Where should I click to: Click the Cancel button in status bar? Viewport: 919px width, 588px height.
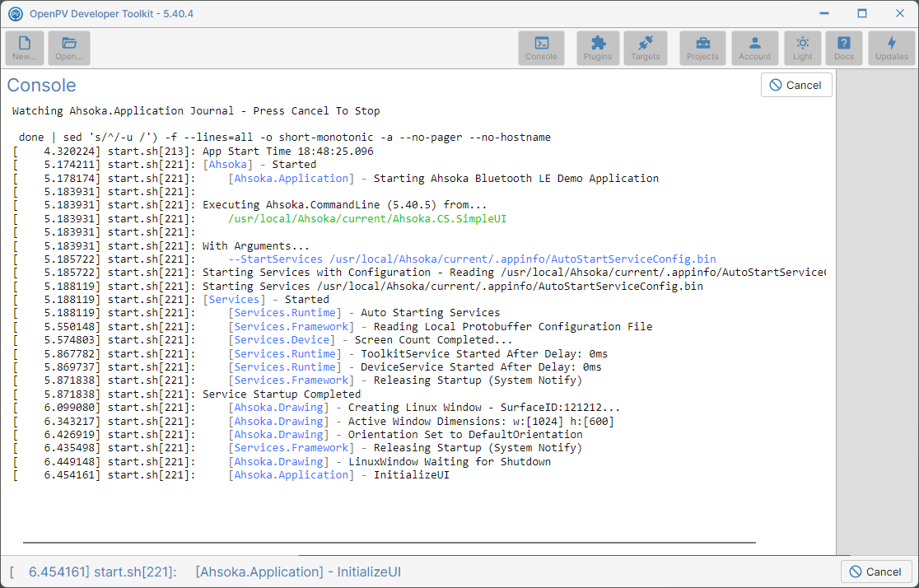pyautogui.click(x=876, y=572)
